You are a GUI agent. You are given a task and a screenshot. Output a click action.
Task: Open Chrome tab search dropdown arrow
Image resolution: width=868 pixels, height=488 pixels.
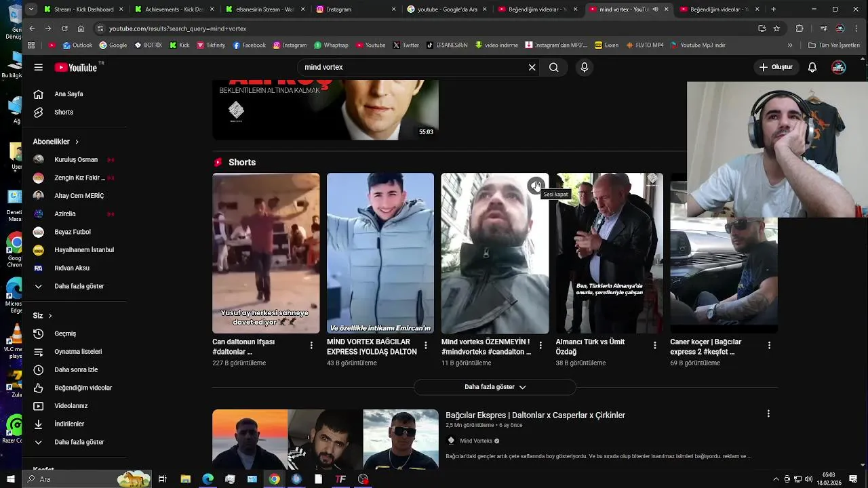[31, 9]
